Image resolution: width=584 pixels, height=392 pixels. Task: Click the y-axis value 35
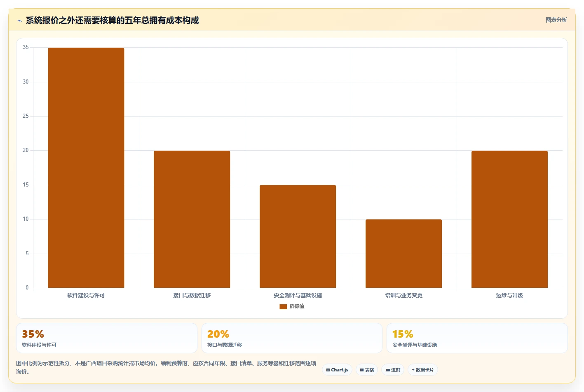point(26,47)
